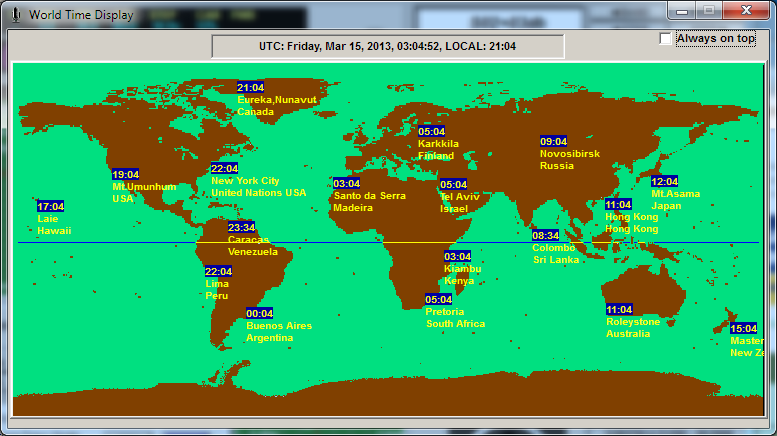
Task: Select the Kiambu Kenya label
Action: tap(462, 275)
